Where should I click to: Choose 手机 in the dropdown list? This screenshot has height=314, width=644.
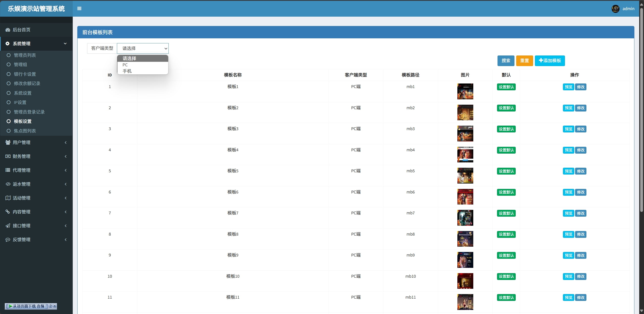[143, 71]
